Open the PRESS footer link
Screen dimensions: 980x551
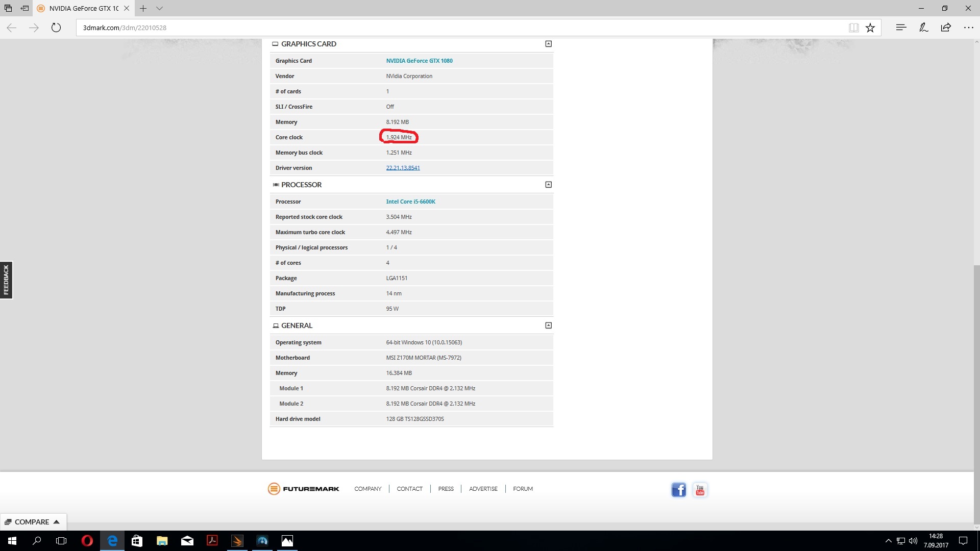click(446, 489)
